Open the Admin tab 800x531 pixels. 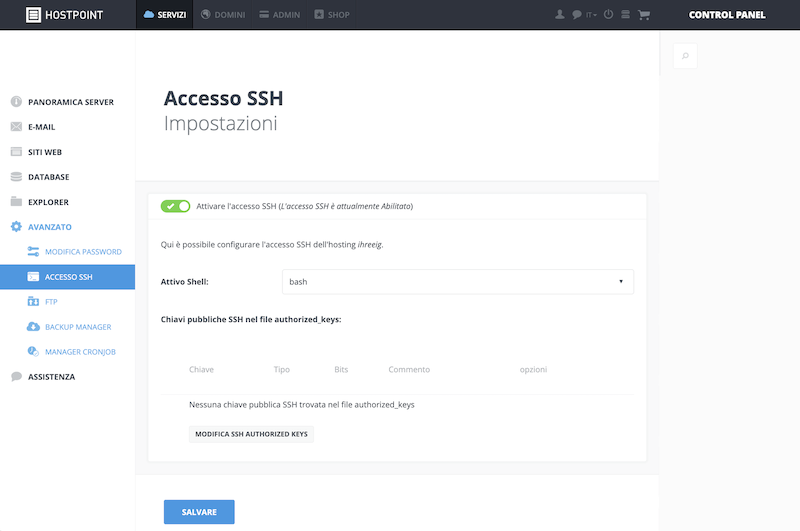pyautogui.click(x=280, y=15)
